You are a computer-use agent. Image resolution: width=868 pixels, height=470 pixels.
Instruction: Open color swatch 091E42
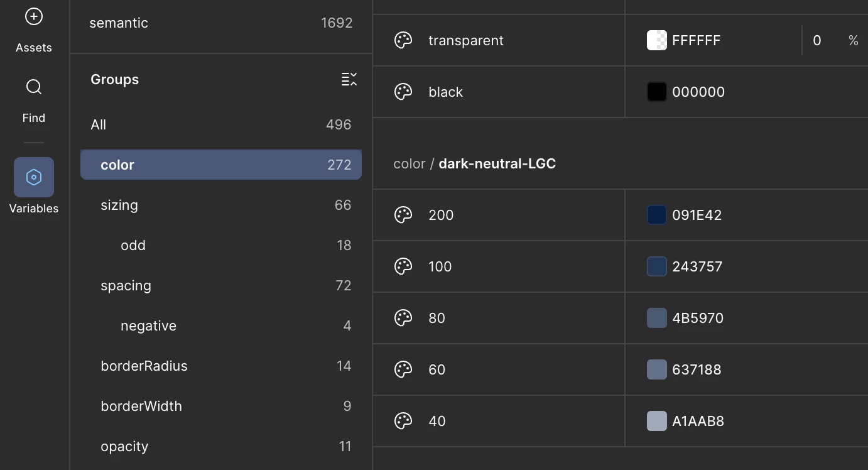tap(657, 215)
